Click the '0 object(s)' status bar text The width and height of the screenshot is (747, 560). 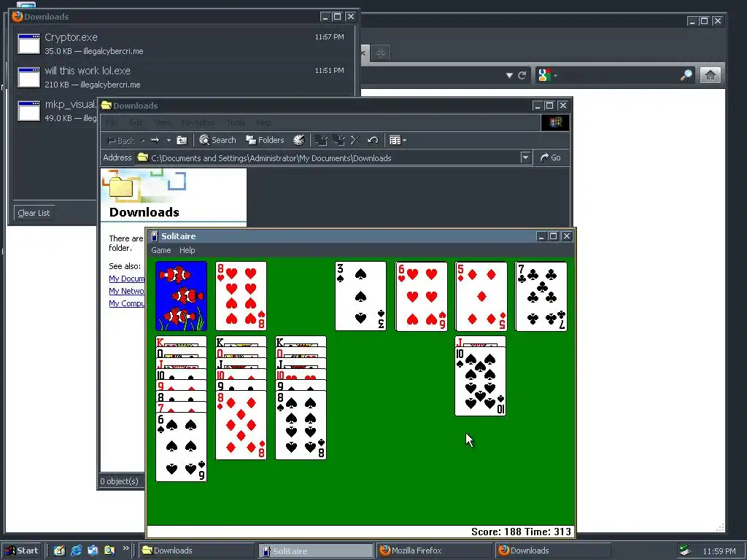tap(119, 481)
